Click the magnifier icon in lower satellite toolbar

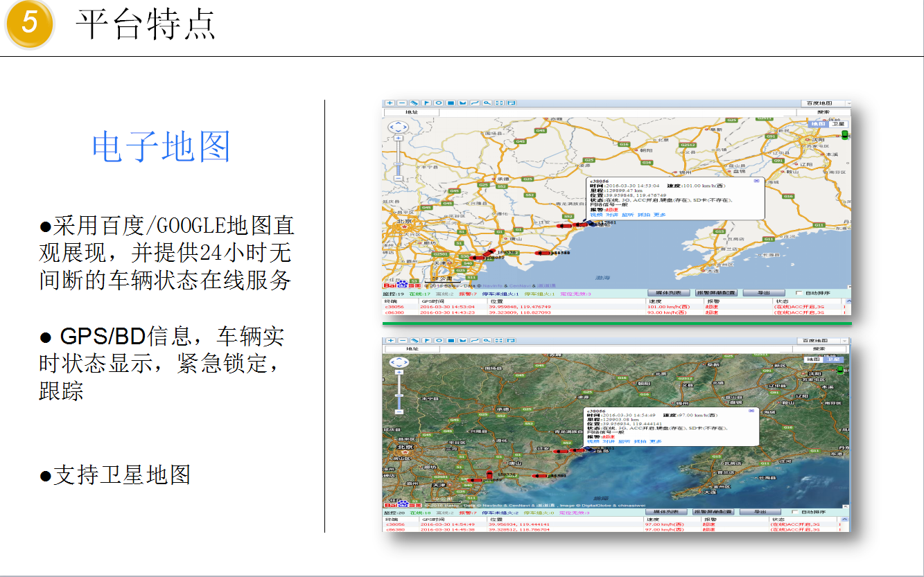pos(487,340)
